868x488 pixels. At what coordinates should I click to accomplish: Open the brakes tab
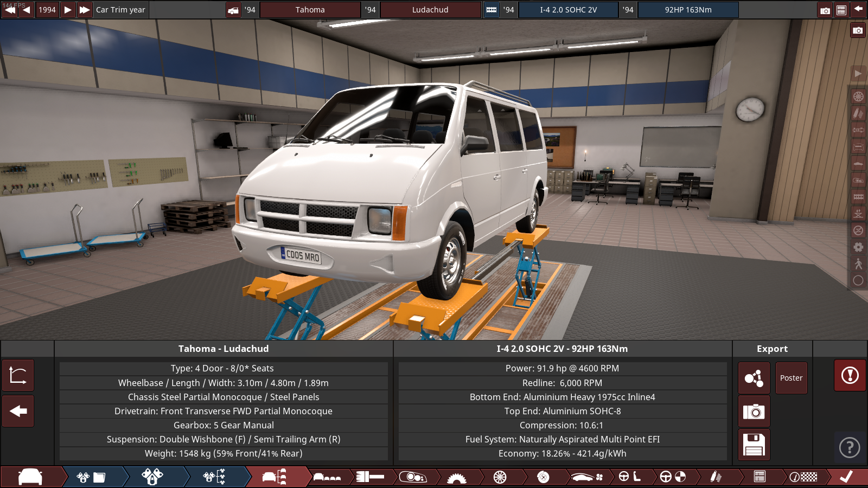coord(543,477)
